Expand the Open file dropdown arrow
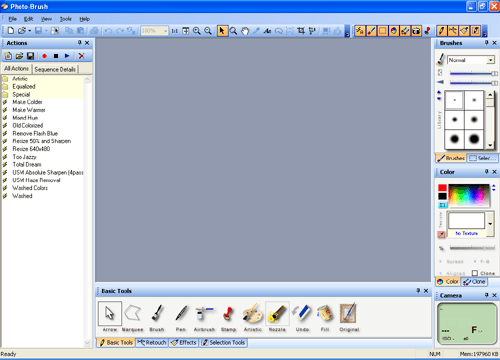The image size is (500, 360). (x=29, y=31)
